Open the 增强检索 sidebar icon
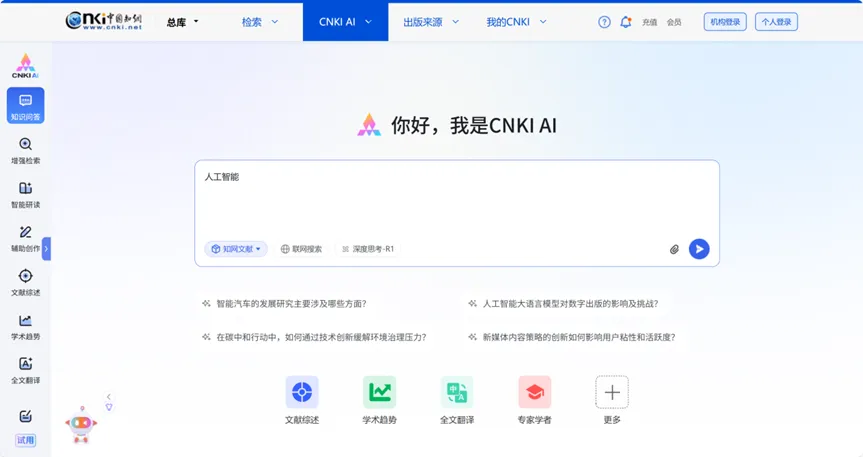 click(25, 151)
